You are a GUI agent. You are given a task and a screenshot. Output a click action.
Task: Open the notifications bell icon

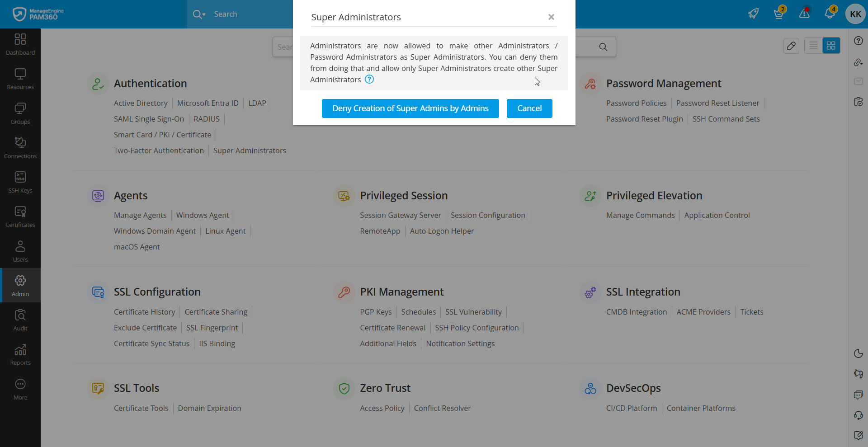[830, 14]
